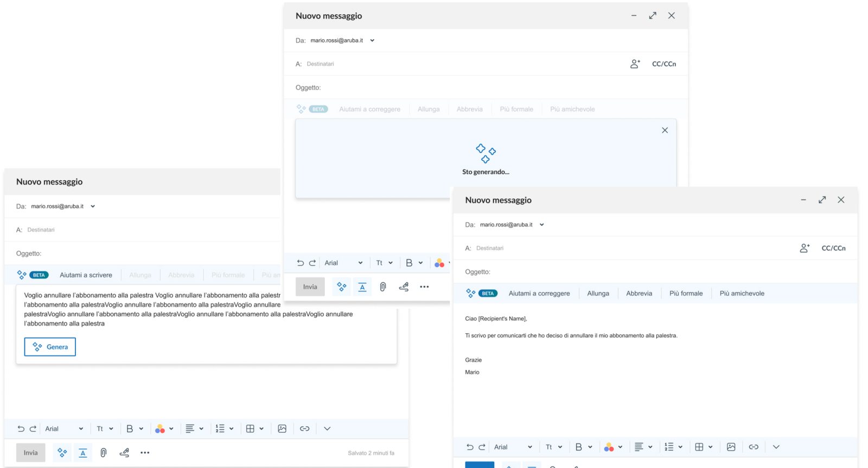Insert table icon in left window toolbar

pos(250,429)
